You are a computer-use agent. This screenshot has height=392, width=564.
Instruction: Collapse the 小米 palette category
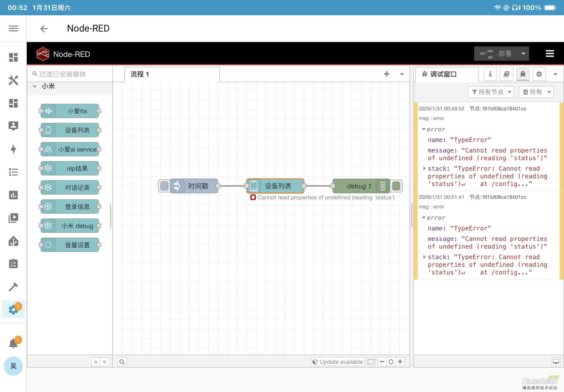point(35,86)
